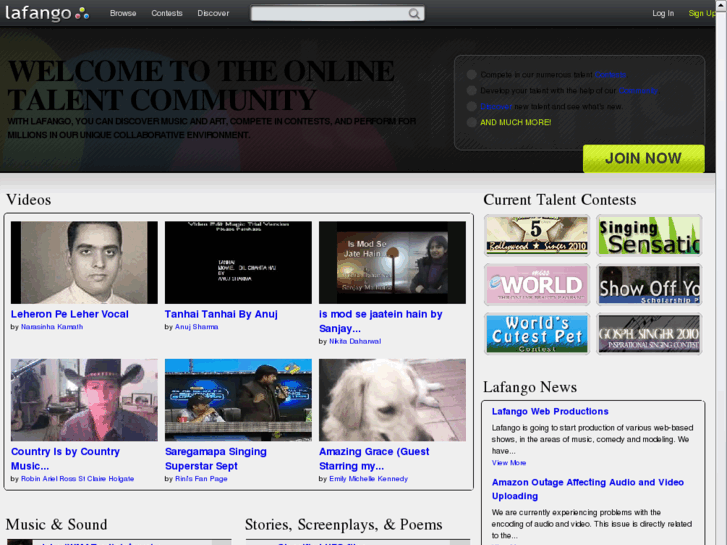
Task: Open the Gospel Singer 2010 contest banner
Action: click(649, 334)
